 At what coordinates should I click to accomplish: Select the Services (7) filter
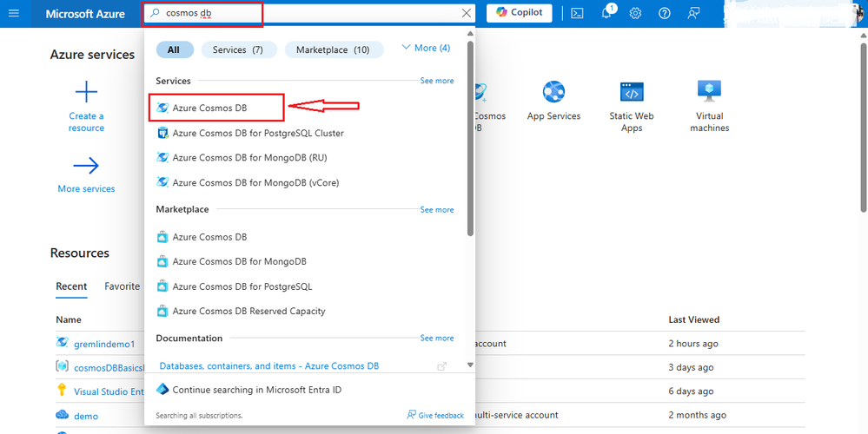pyautogui.click(x=237, y=49)
